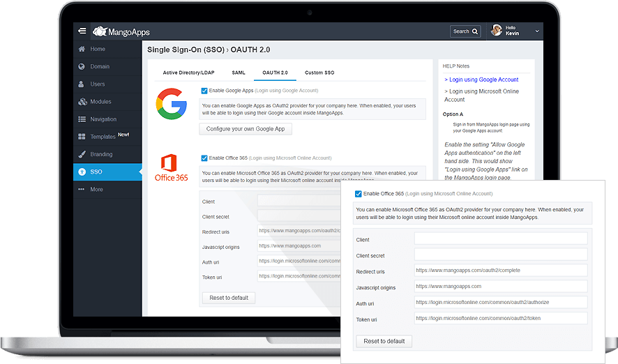Click Single Sign-On (SSO) breadcrumb

[x=186, y=50]
